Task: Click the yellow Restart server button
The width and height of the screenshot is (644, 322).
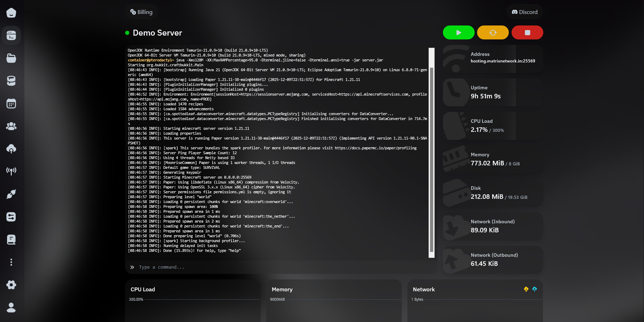Action: [493, 32]
